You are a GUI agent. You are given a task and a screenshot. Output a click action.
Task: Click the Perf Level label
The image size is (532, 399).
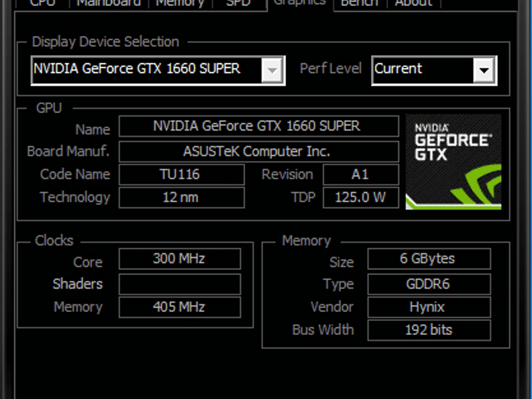click(x=330, y=69)
